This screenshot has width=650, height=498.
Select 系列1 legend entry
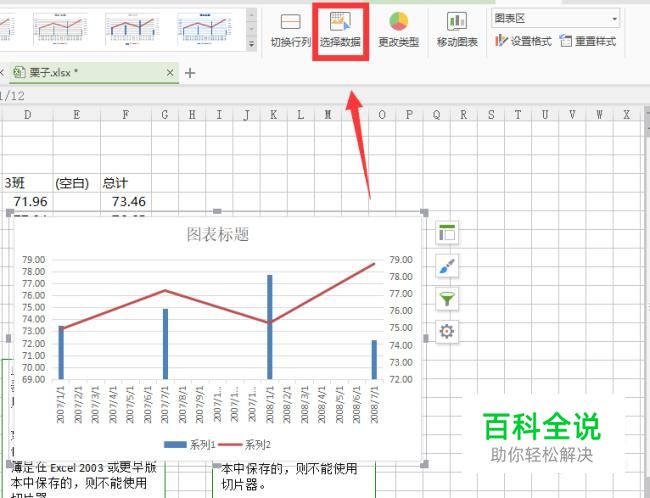[190, 445]
